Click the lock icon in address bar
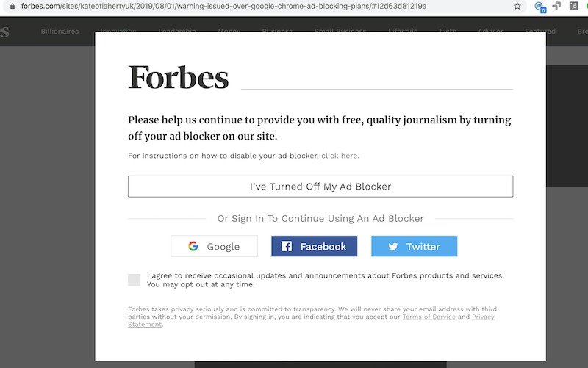This screenshot has height=368, width=588. pyautogui.click(x=12, y=6)
